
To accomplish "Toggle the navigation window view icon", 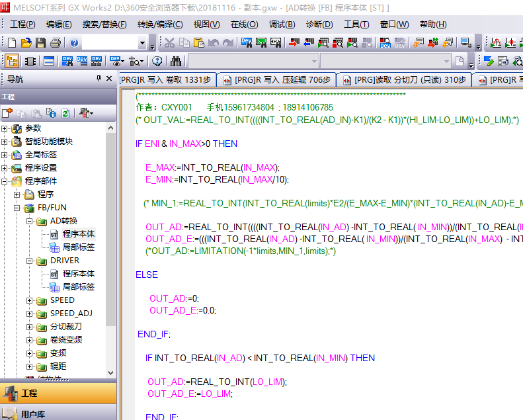I will [12, 62].
